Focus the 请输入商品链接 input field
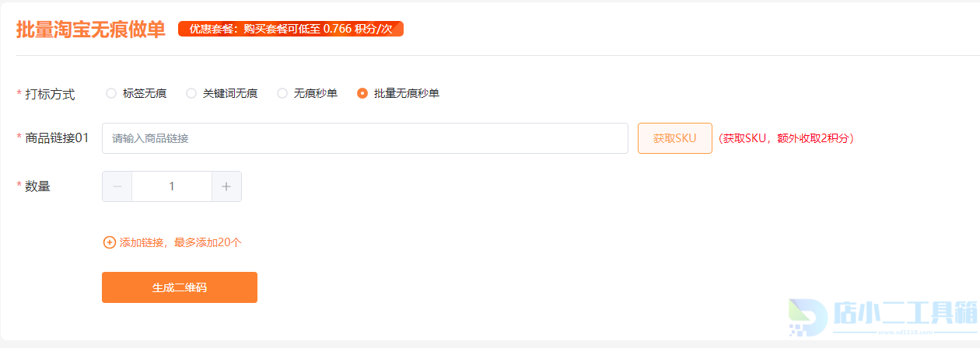Image resolution: width=980 pixels, height=348 pixels. 365,138
